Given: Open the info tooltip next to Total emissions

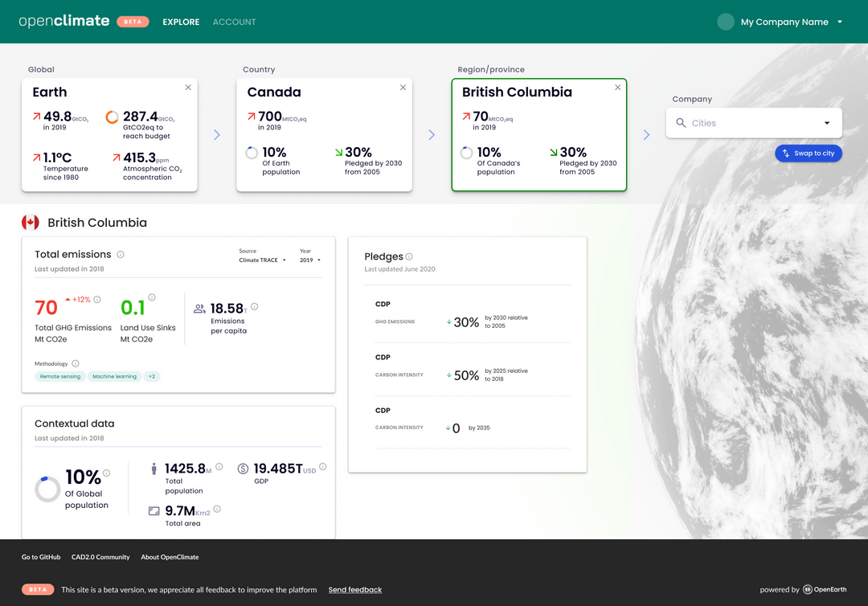Looking at the screenshot, I should [120, 253].
